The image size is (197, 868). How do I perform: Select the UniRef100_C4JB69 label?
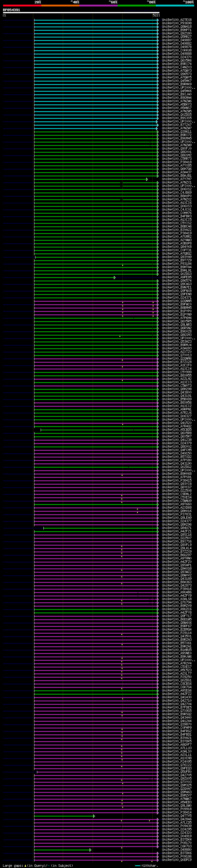pyautogui.click(x=176, y=193)
